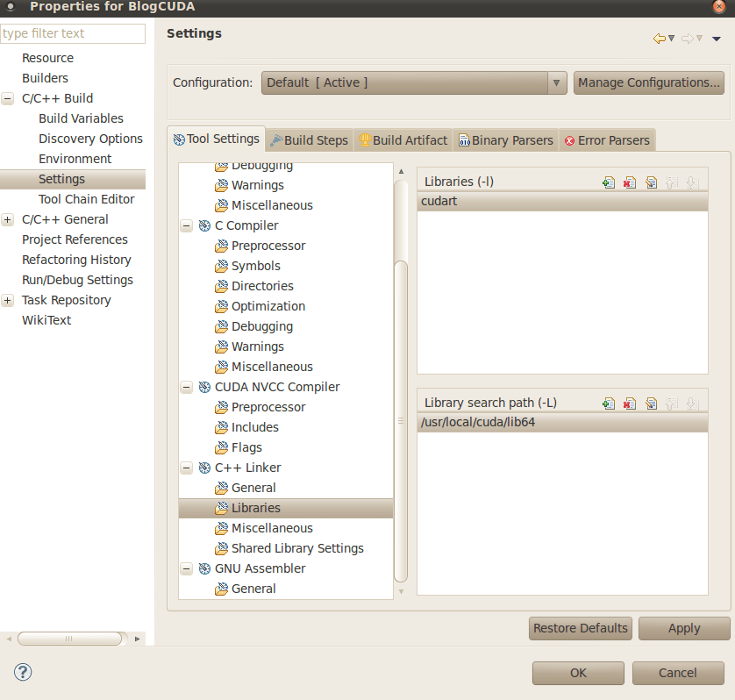Open help via the question mark icon
This screenshot has width=735, height=700.
tap(23, 672)
